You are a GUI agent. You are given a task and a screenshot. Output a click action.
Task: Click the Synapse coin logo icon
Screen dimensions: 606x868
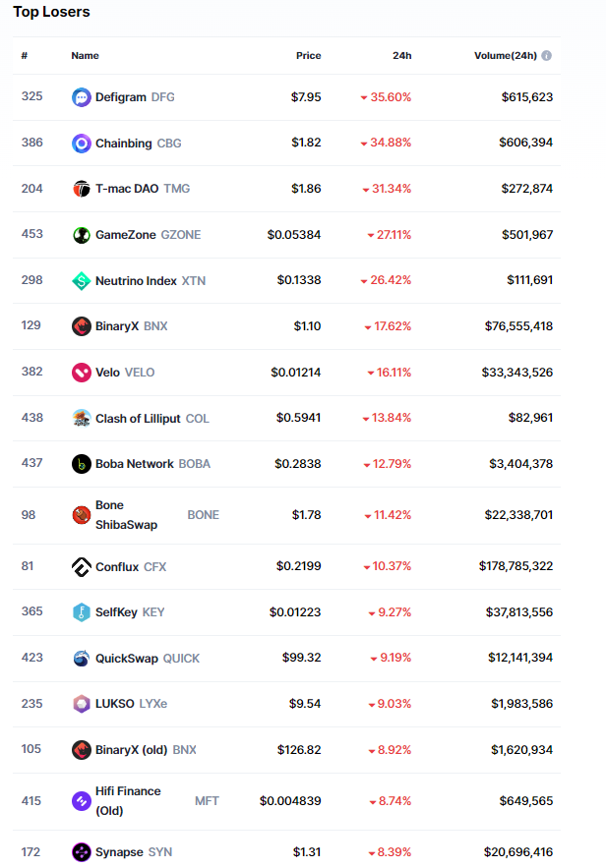coord(82,852)
